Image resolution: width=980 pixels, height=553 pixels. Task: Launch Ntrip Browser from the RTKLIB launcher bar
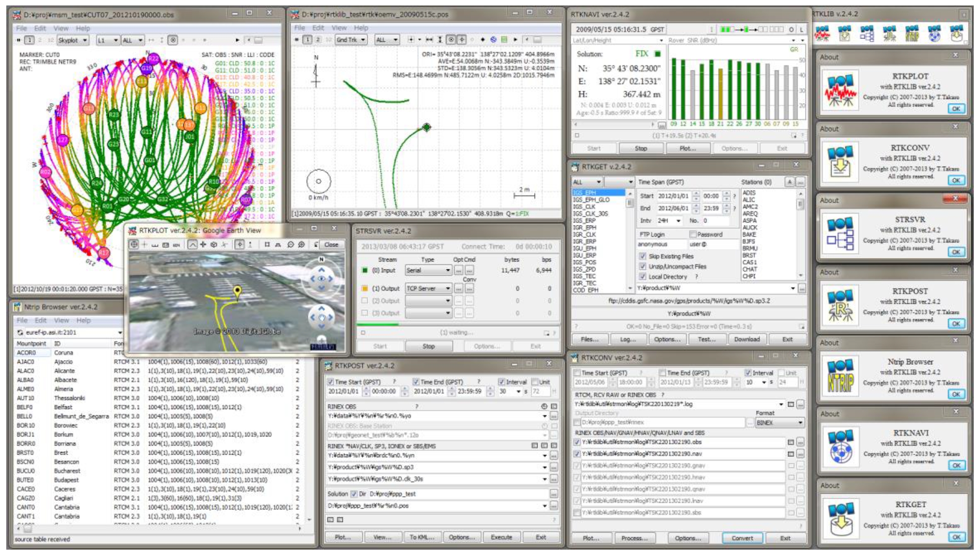coord(912,34)
